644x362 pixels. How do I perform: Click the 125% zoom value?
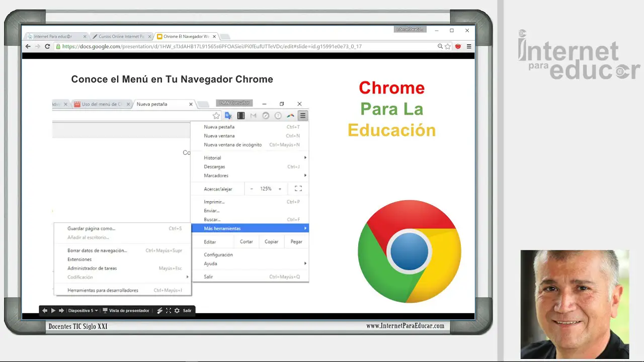[x=266, y=189]
